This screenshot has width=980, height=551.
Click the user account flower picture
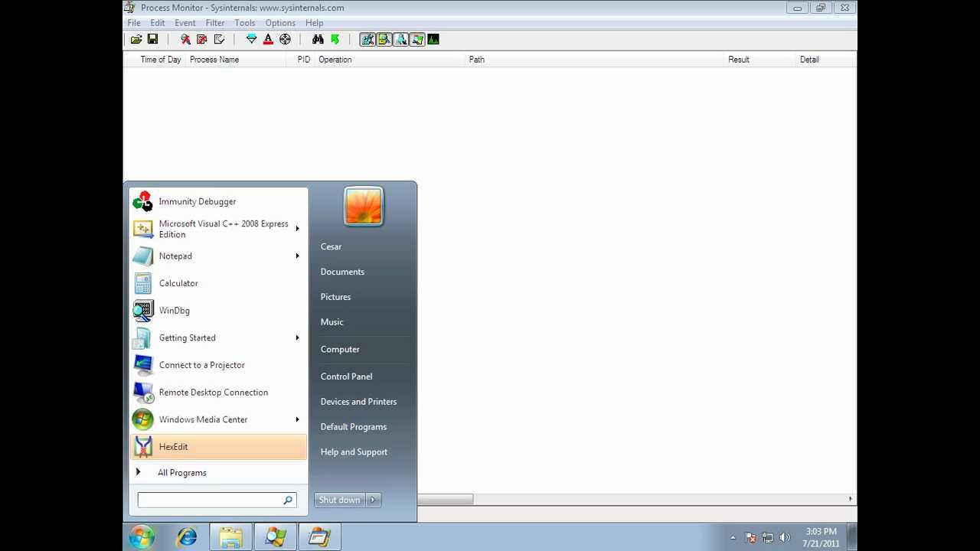click(x=364, y=207)
